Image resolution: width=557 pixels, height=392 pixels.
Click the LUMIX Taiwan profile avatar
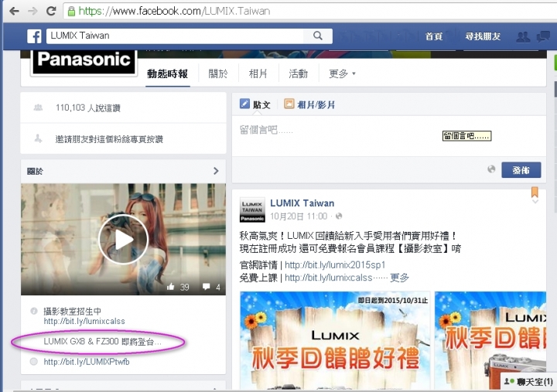[x=252, y=210]
